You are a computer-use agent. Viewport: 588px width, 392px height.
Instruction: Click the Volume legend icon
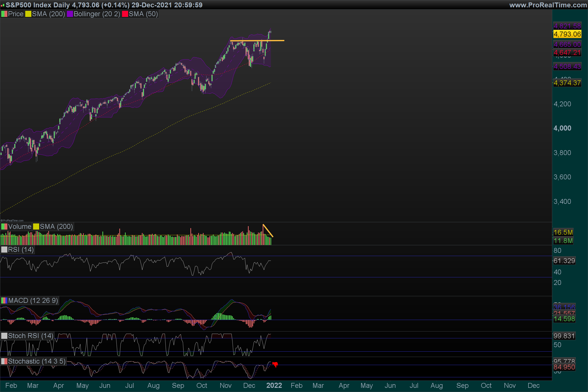tap(4, 226)
